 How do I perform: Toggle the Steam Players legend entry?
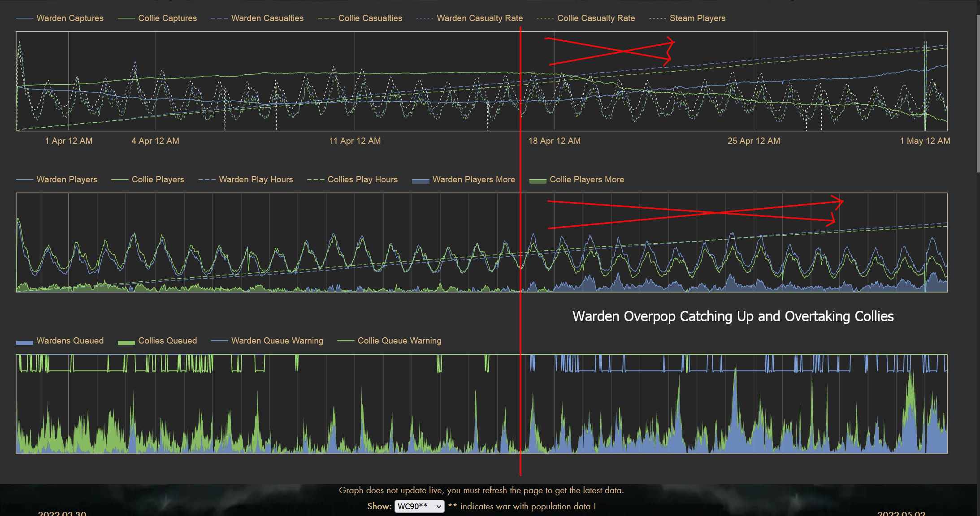697,18
